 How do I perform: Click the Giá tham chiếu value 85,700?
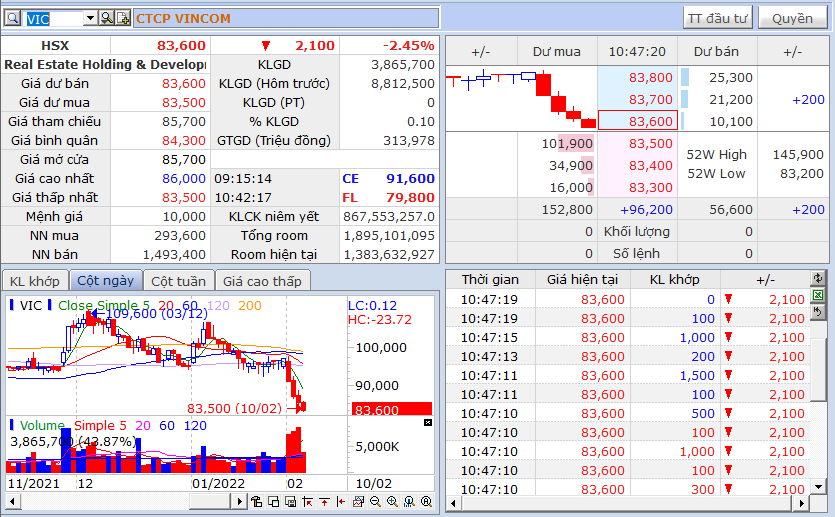click(x=184, y=121)
